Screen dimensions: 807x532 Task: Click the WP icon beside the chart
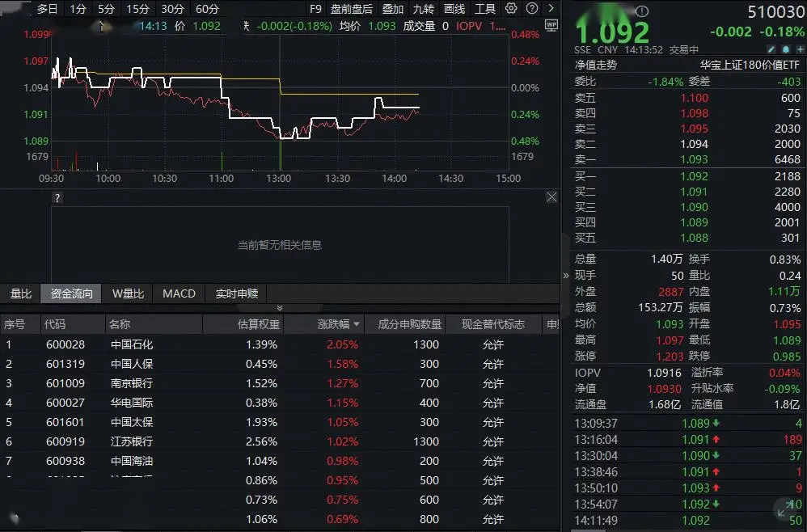(x=551, y=26)
